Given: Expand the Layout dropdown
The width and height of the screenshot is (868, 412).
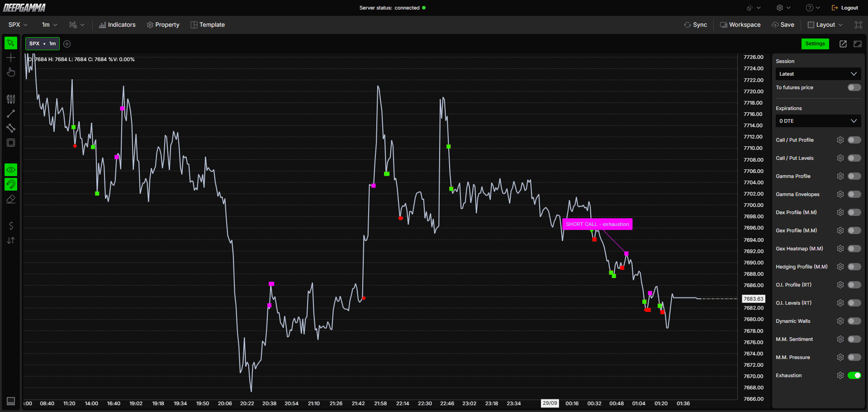Looking at the screenshot, I should [x=825, y=25].
